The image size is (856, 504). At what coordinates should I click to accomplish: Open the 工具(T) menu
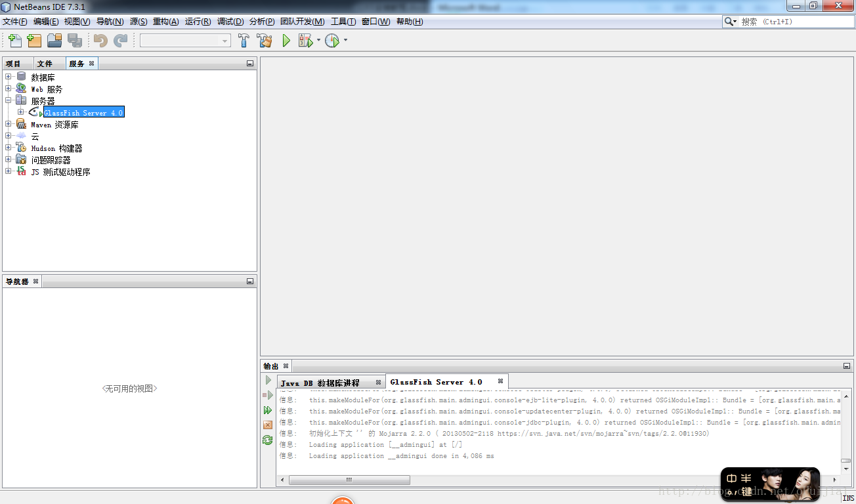[343, 22]
